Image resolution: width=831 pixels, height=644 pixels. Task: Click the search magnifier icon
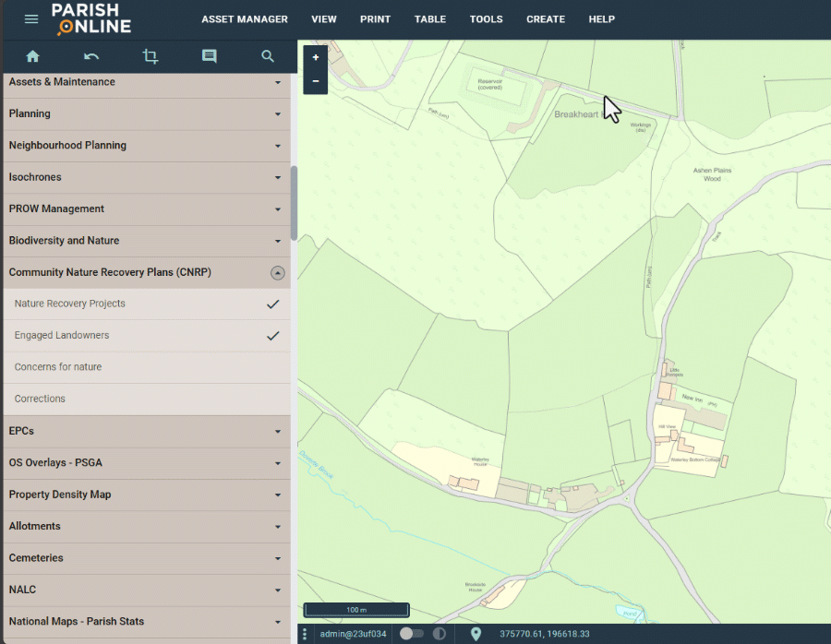coord(268,57)
